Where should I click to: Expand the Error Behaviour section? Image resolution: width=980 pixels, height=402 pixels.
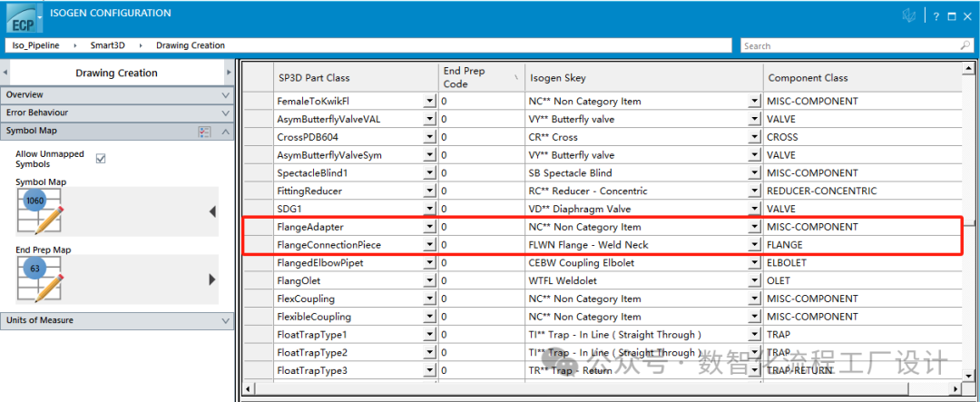click(x=117, y=113)
